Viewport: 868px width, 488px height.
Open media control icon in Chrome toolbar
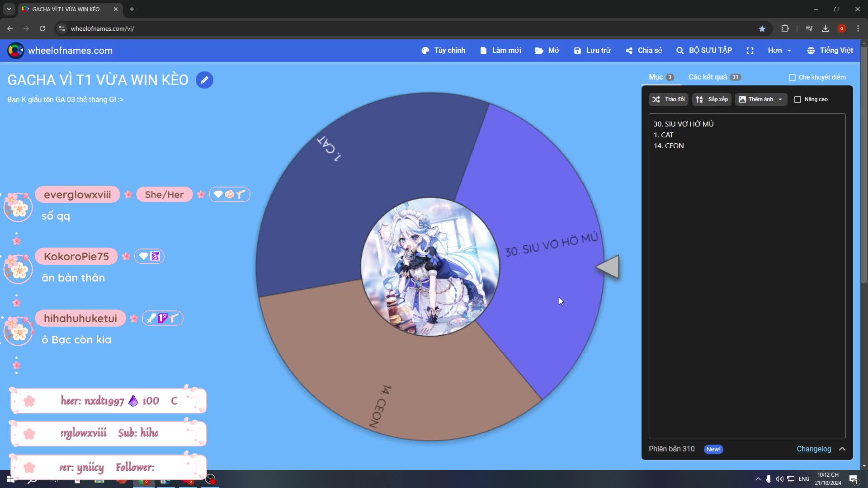(809, 28)
